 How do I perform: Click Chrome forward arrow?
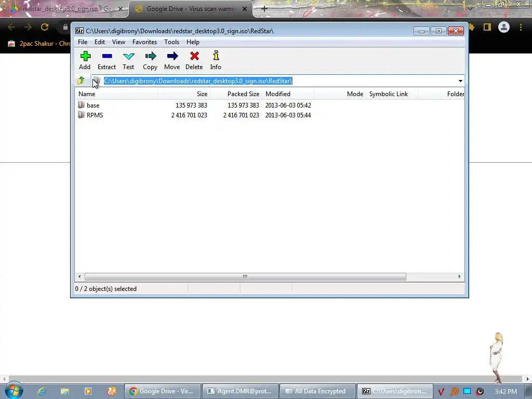[x=28, y=27]
